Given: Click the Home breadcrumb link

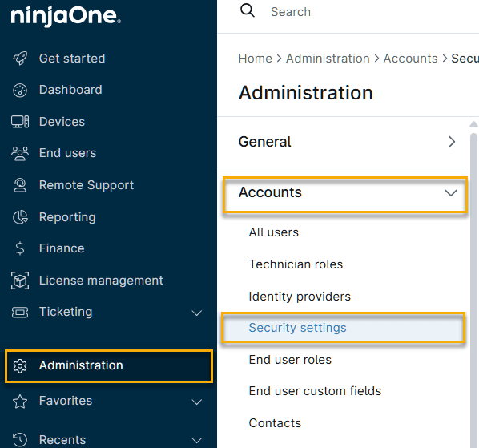Looking at the screenshot, I should [255, 59].
